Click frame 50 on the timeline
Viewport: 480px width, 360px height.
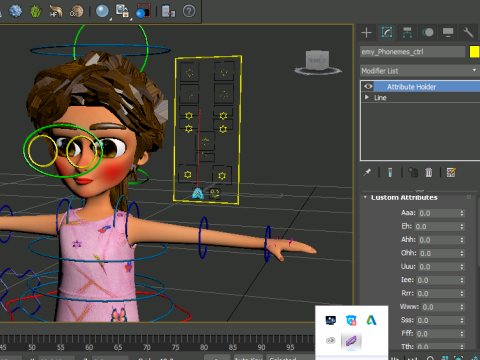(x=32, y=347)
